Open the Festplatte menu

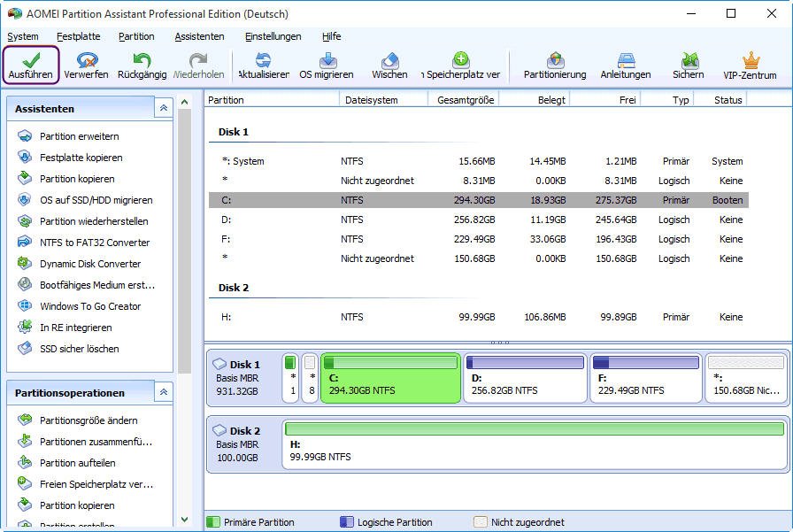pyautogui.click(x=79, y=36)
